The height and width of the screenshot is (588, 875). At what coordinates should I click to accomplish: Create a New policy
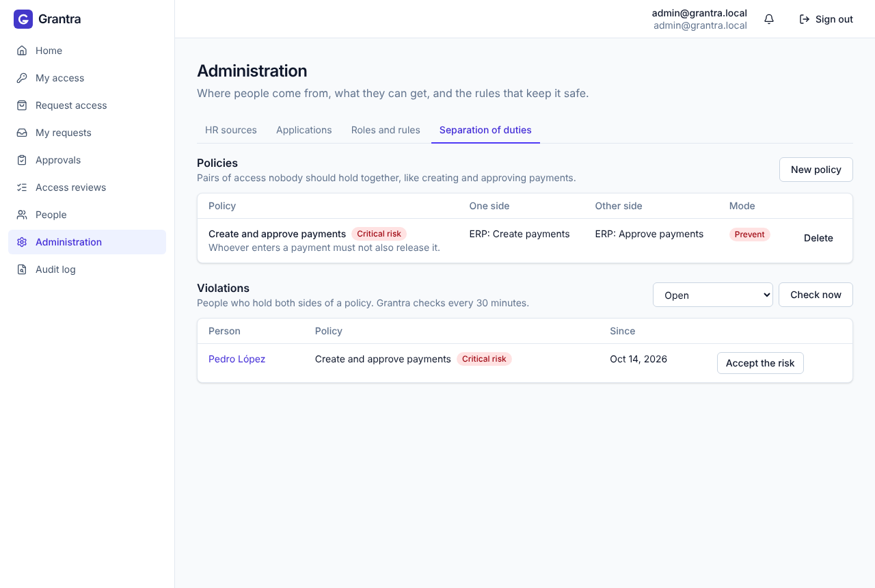click(816, 170)
